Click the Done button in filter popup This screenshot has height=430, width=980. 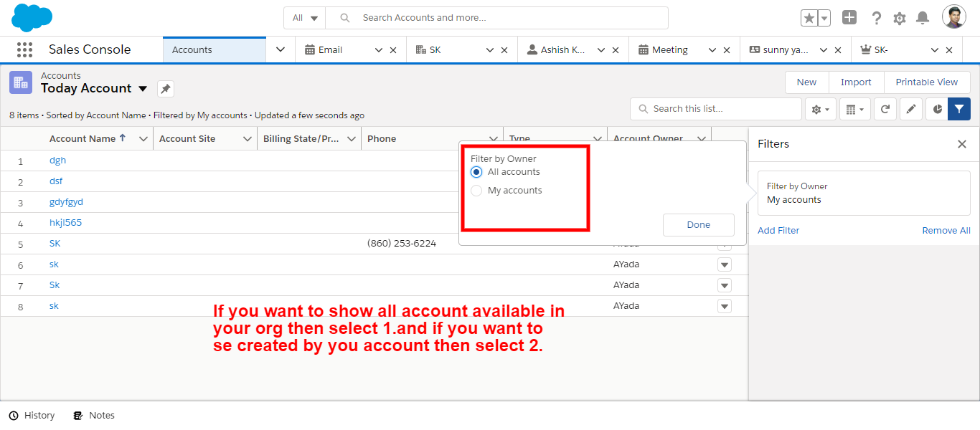tap(698, 225)
